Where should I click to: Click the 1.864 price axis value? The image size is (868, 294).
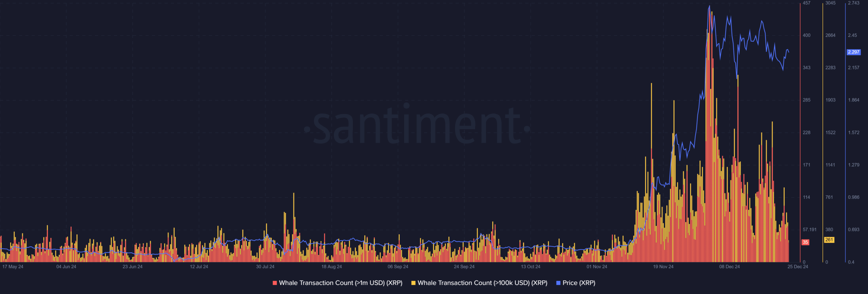tap(854, 100)
